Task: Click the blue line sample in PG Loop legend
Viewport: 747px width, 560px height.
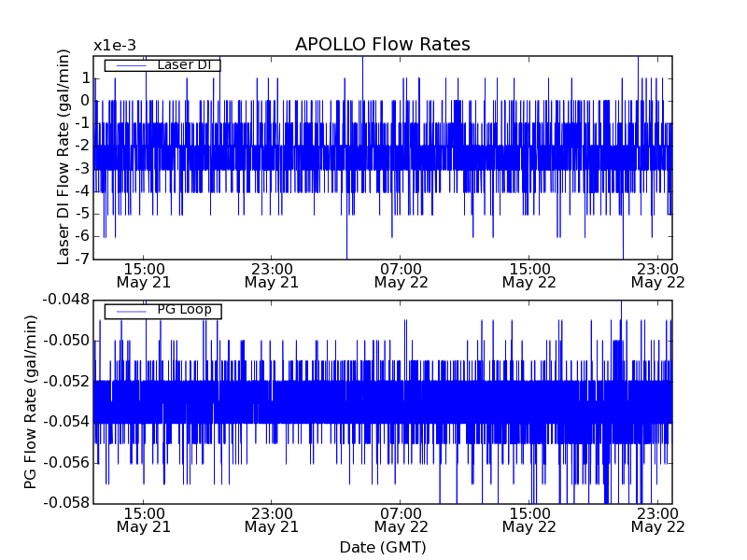Action: 131,311
